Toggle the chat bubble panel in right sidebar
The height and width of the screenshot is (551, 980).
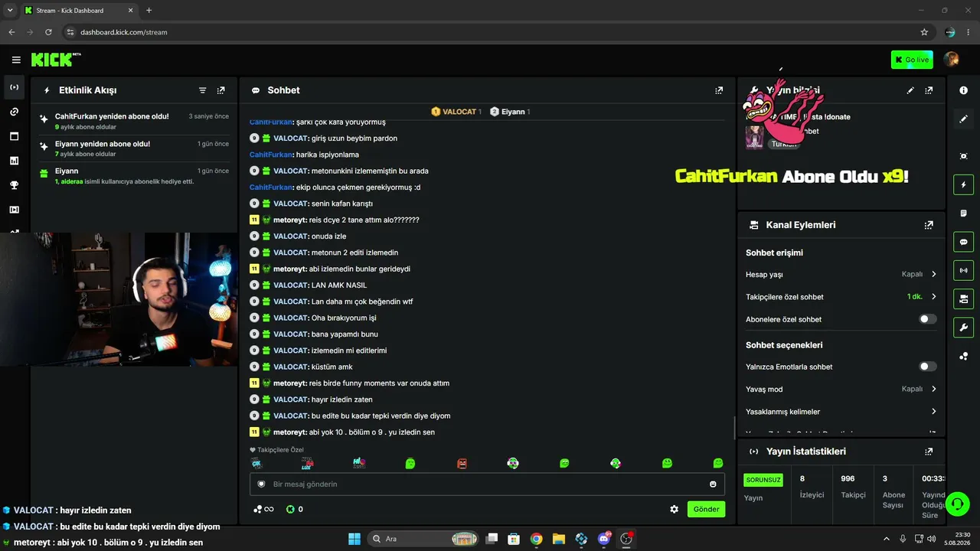pyautogui.click(x=963, y=242)
